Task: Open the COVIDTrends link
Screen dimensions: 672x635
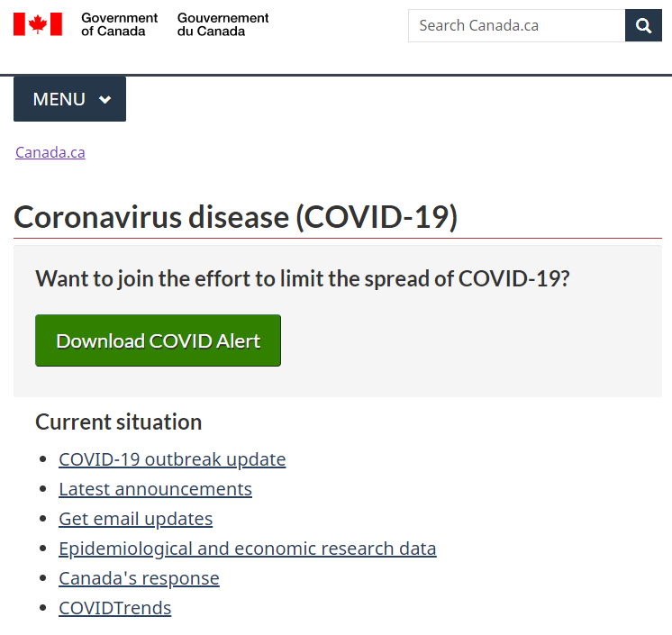Action: coord(115,608)
